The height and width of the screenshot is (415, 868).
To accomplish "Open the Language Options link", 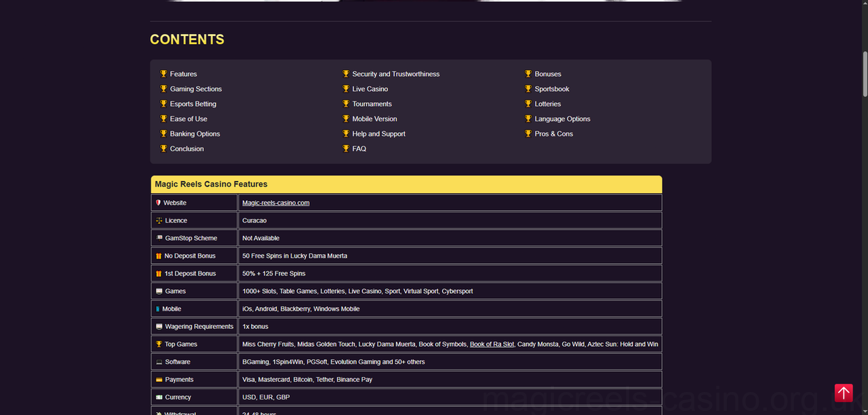I will 563,119.
